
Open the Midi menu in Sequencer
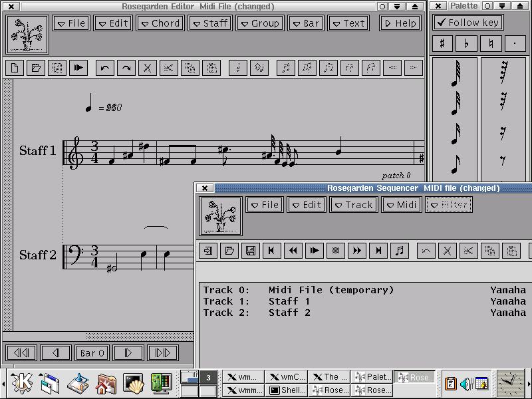click(401, 205)
